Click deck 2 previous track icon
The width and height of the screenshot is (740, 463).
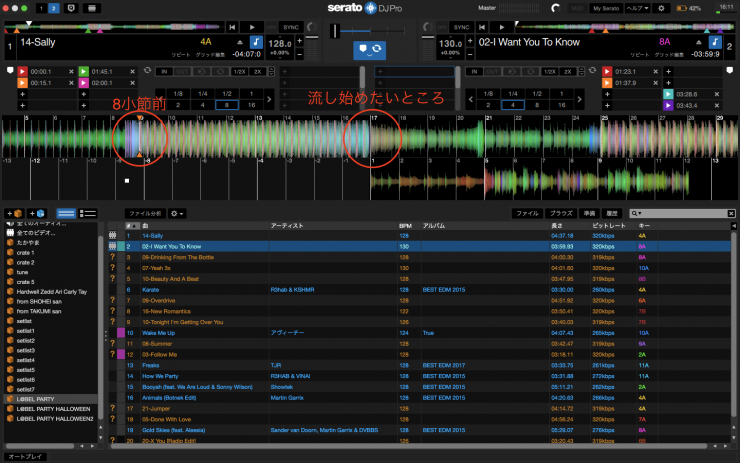tap(482, 27)
